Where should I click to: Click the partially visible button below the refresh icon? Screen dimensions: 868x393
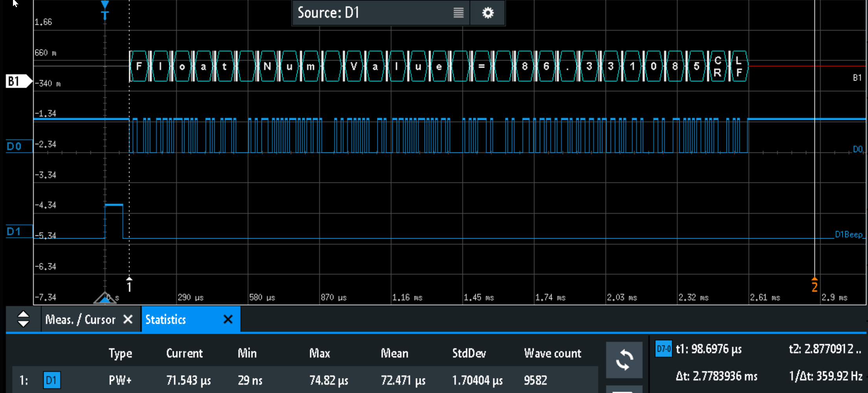[624, 390]
